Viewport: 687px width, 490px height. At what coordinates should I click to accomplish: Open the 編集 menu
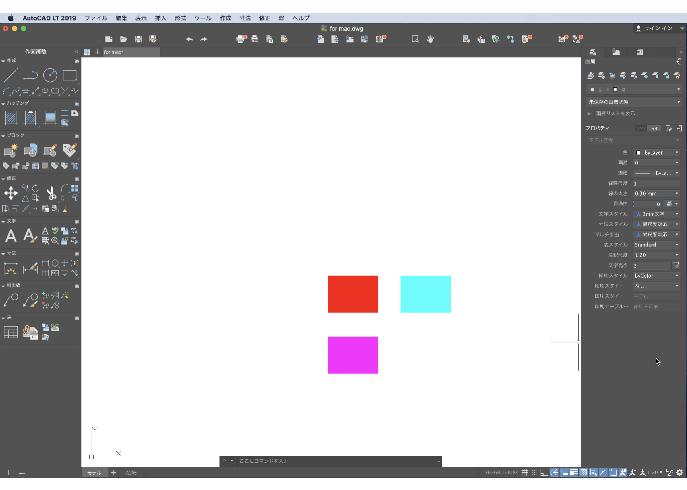coord(121,18)
